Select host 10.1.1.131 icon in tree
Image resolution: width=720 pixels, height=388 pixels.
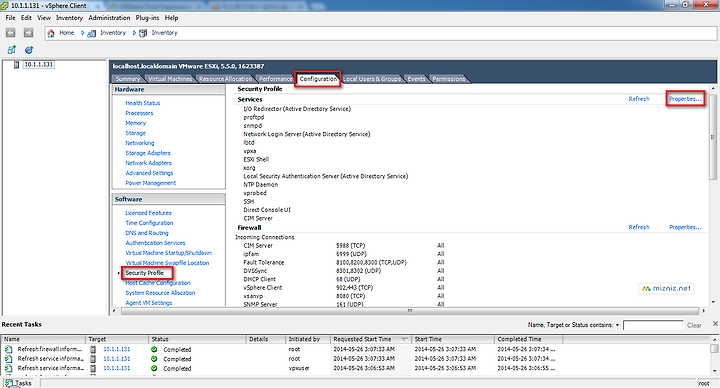(17, 65)
